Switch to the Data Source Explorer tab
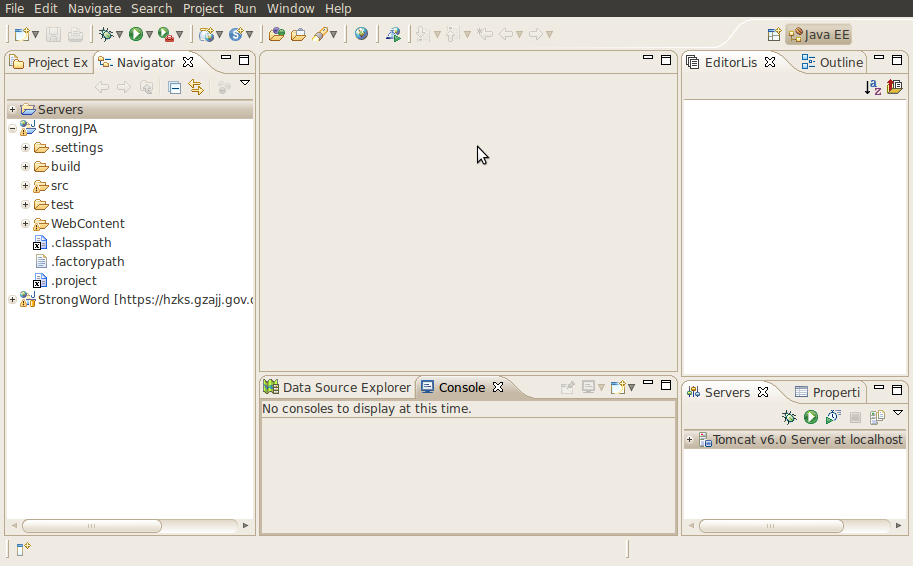The height and width of the screenshot is (566, 913). [337, 387]
